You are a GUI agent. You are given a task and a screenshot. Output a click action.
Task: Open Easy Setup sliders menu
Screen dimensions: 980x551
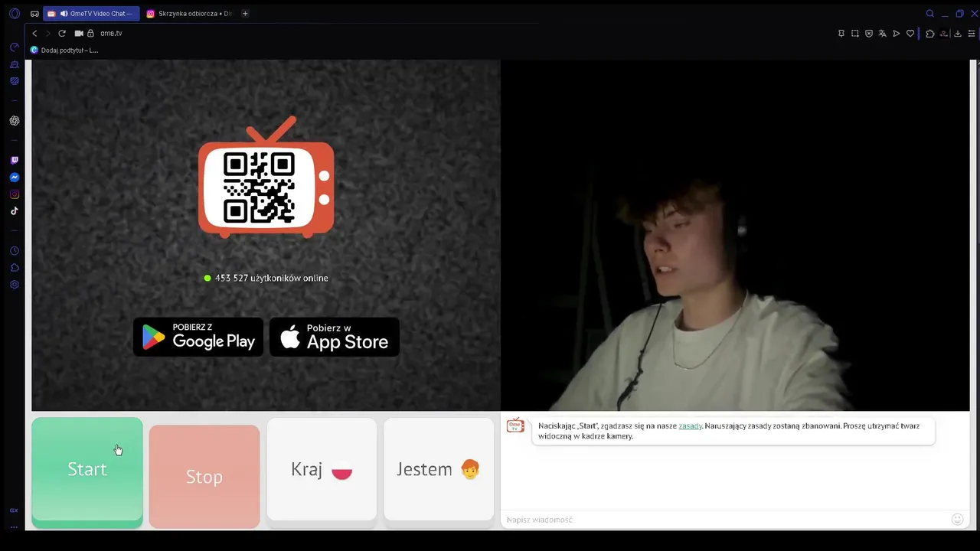tap(972, 34)
